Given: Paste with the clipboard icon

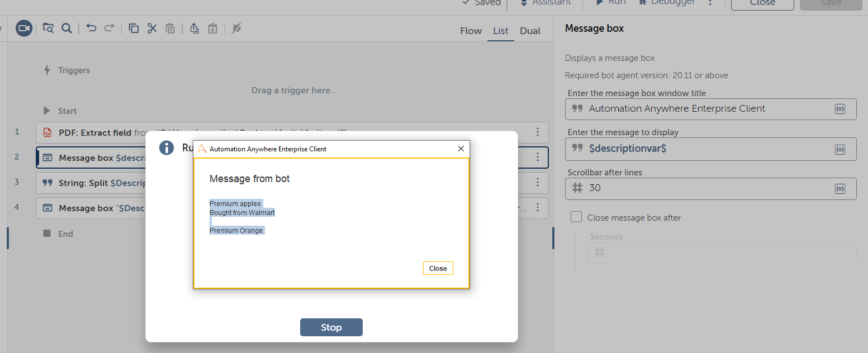Looking at the screenshot, I should [x=170, y=28].
